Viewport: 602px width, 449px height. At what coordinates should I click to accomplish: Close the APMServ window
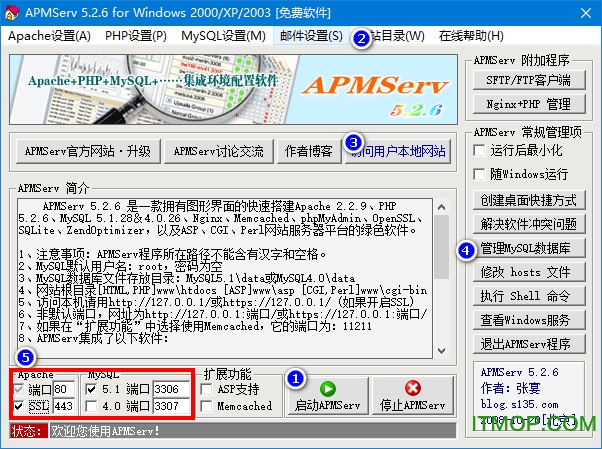point(586,13)
